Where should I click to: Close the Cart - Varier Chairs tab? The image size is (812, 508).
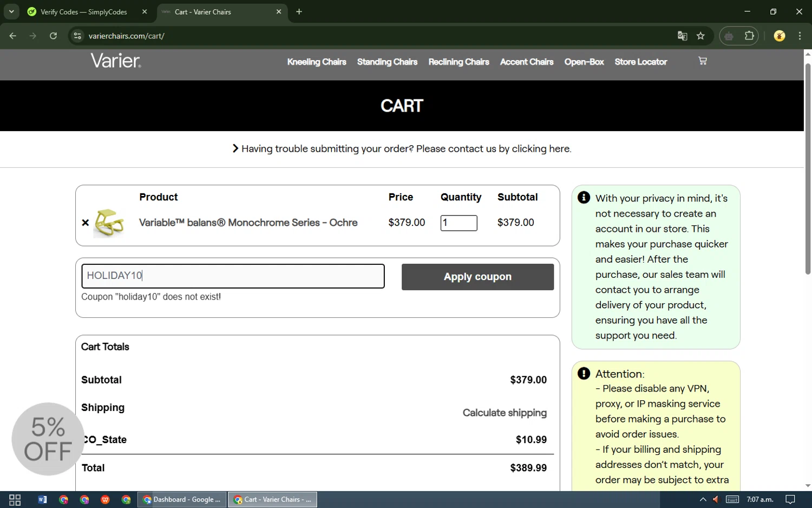pyautogui.click(x=279, y=11)
